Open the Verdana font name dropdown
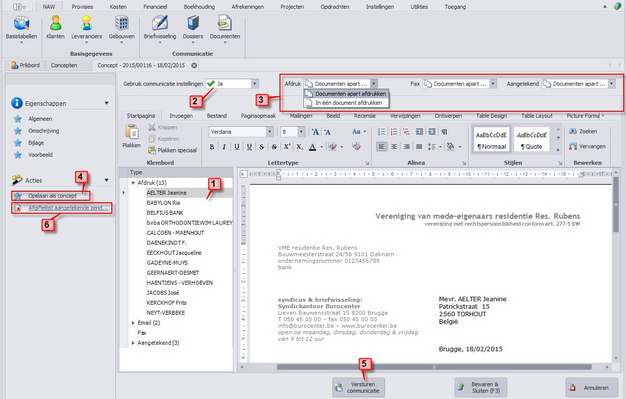This screenshot has height=399, width=626. 270,132
